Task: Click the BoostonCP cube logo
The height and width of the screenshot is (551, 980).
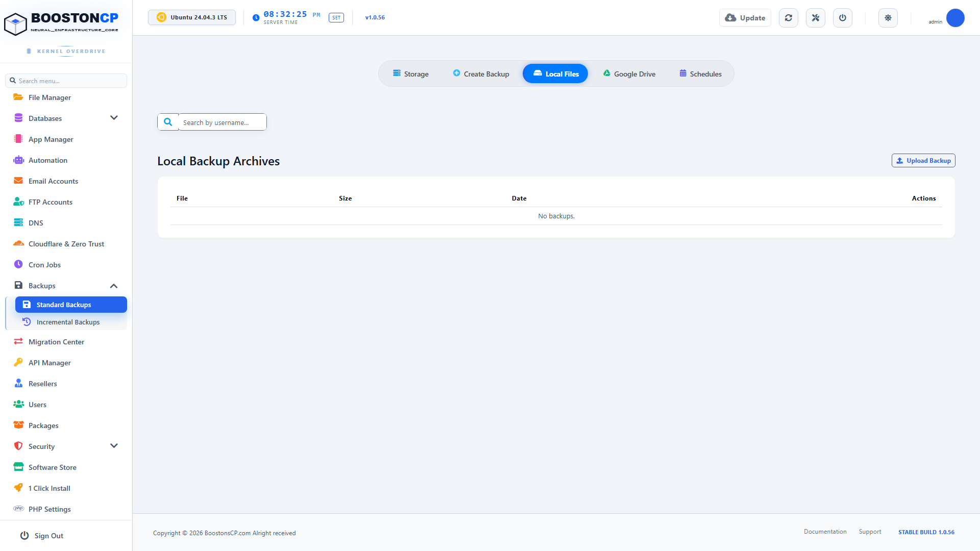Action: (x=15, y=24)
